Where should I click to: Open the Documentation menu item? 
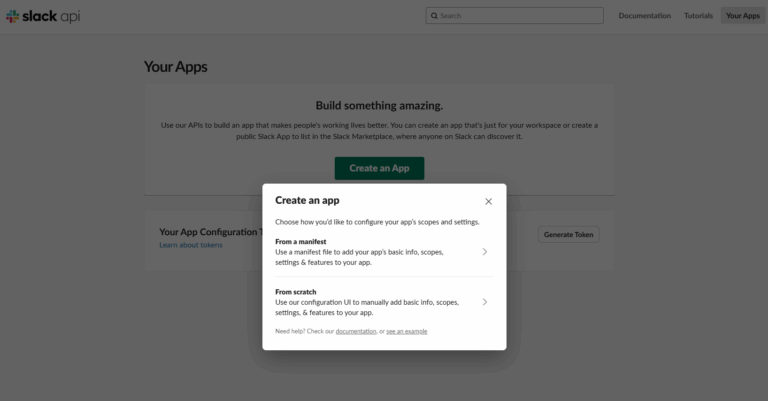(x=645, y=16)
